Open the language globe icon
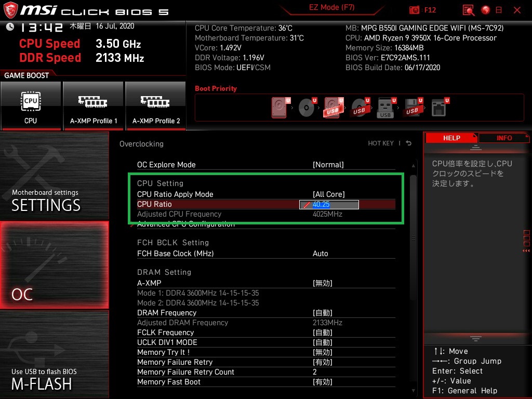Image resolution: width=532 pixels, height=399 pixels. pos(486,10)
